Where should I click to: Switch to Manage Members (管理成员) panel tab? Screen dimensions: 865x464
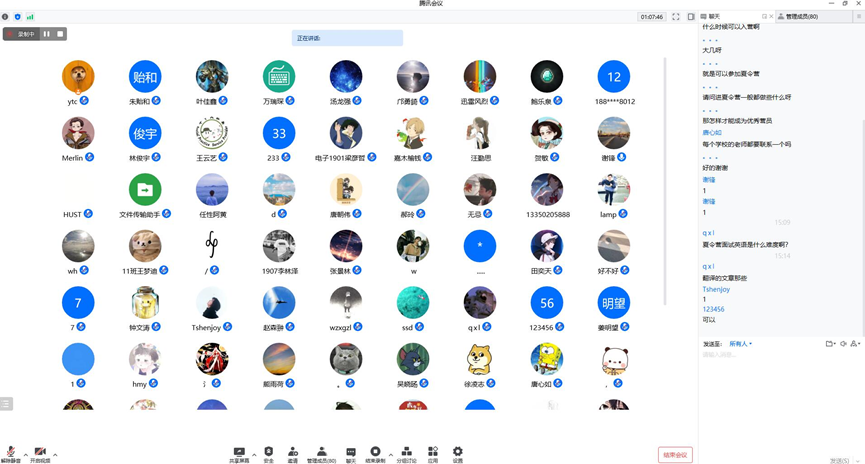800,17
